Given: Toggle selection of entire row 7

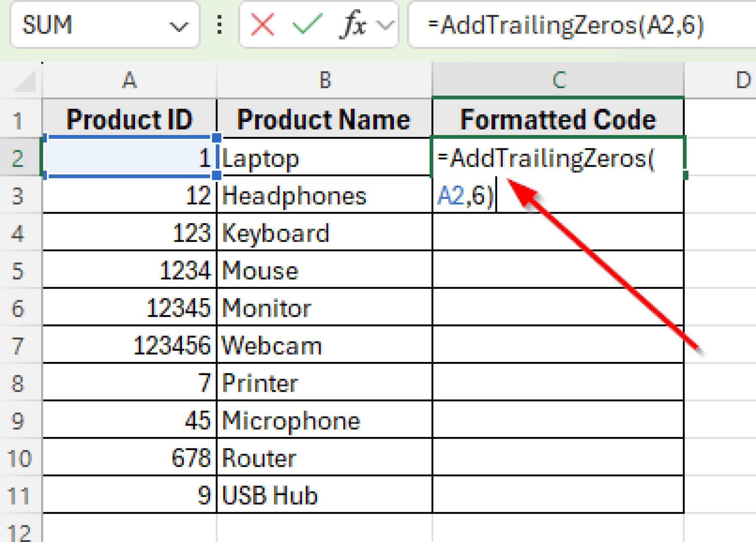Looking at the screenshot, I should (x=20, y=345).
